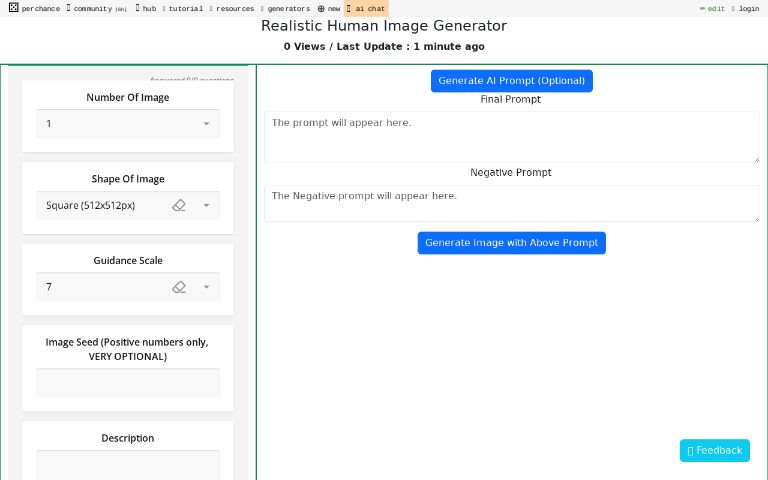Expand the Guidance Scale dropdown arrow
768x480 pixels.
tap(206, 288)
